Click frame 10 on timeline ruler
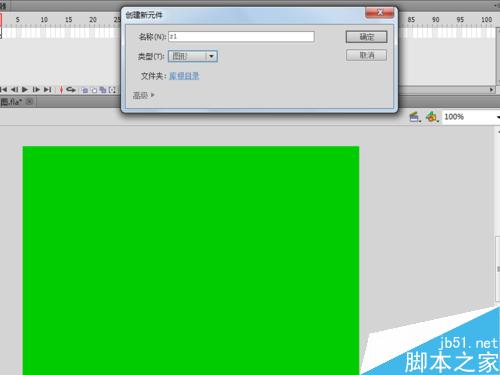The height and width of the screenshot is (375, 500). 44,20
